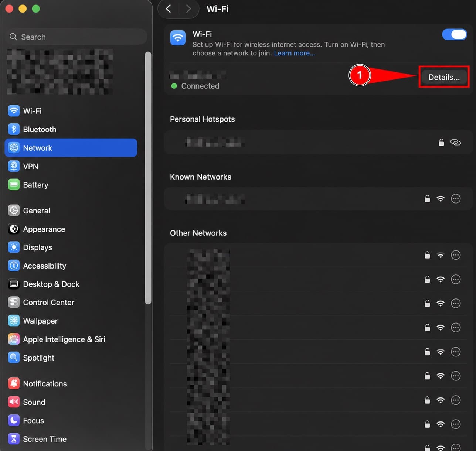Click the personal hotspot link icon

(456, 142)
